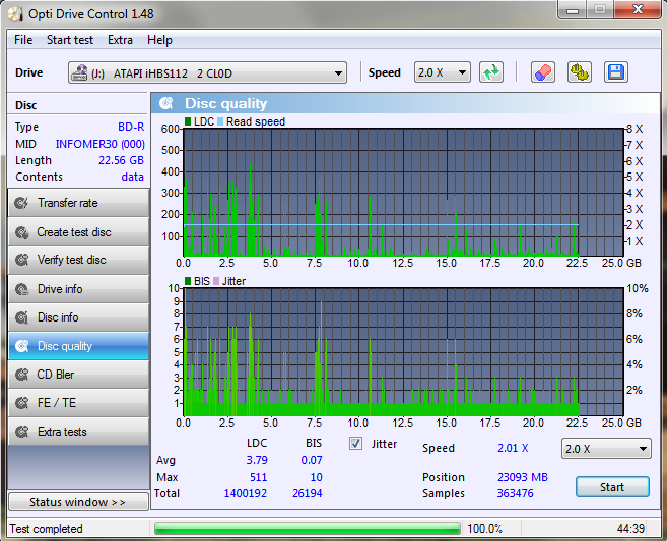Click the Status window >> button

[78, 502]
